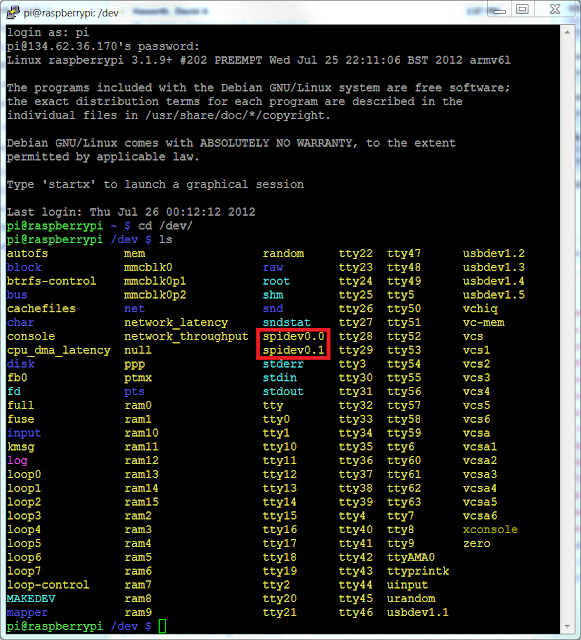The height and width of the screenshot is (640, 581).
Task: Click the 'ptmx' entry
Action: pos(138,378)
